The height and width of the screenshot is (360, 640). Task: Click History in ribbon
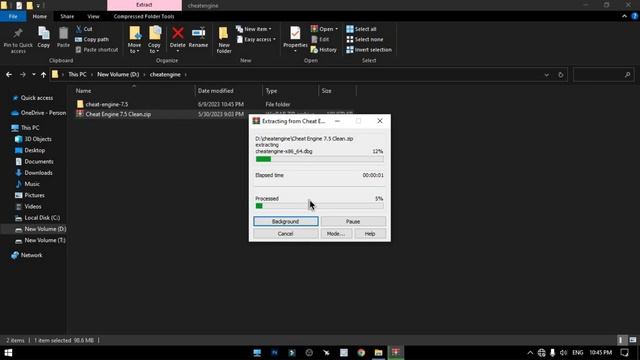click(x=324, y=50)
